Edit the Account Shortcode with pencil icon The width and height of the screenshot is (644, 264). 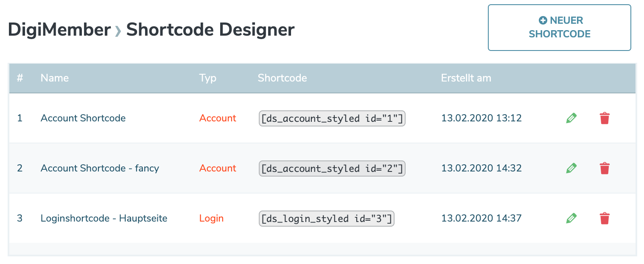tap(571, 118)
